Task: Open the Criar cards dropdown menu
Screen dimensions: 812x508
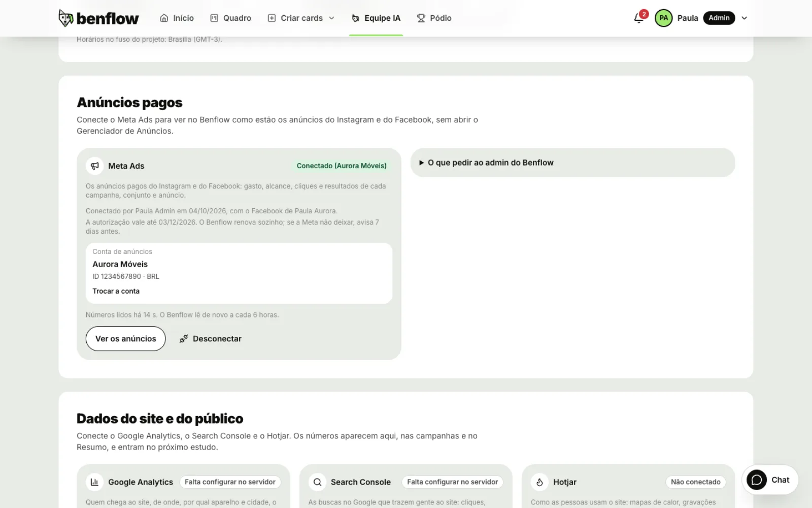Action: tap(301, 18)
